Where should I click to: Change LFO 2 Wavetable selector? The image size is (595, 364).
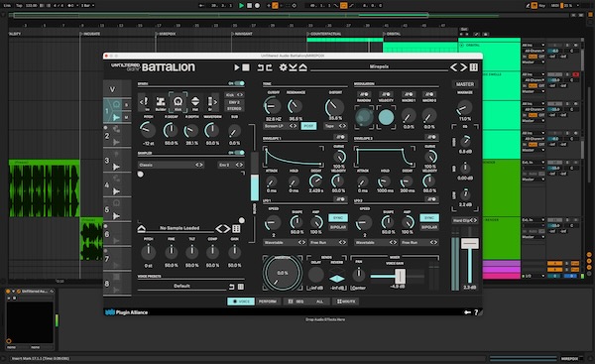pos(376,242)
